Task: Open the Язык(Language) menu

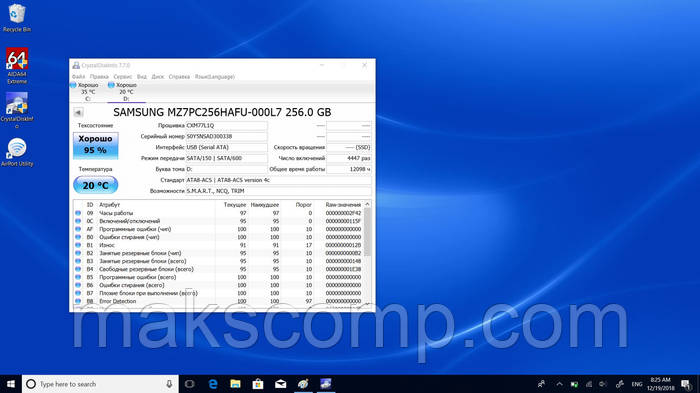Action: [214, 77]
